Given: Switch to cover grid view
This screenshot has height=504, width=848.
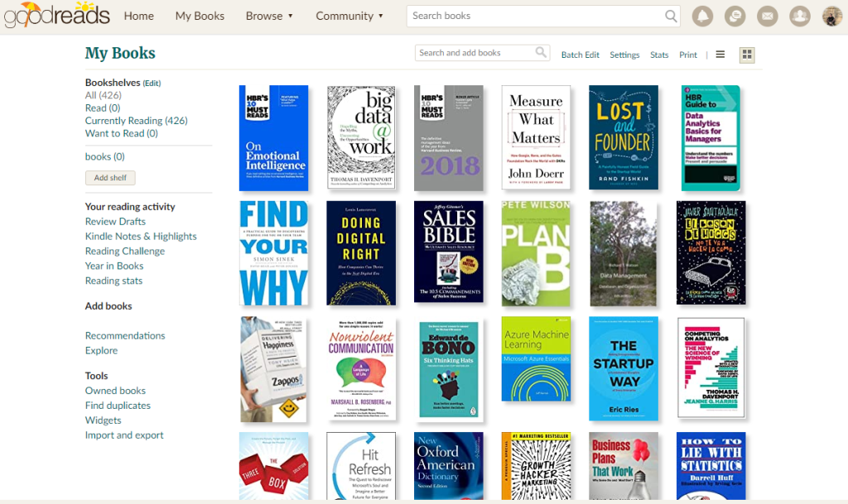Looking at the screenshot, I should click(x=747, y=55).
